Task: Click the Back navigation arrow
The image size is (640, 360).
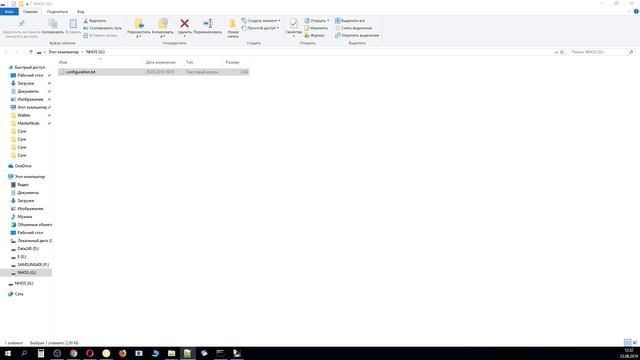Action: (6, 52)
